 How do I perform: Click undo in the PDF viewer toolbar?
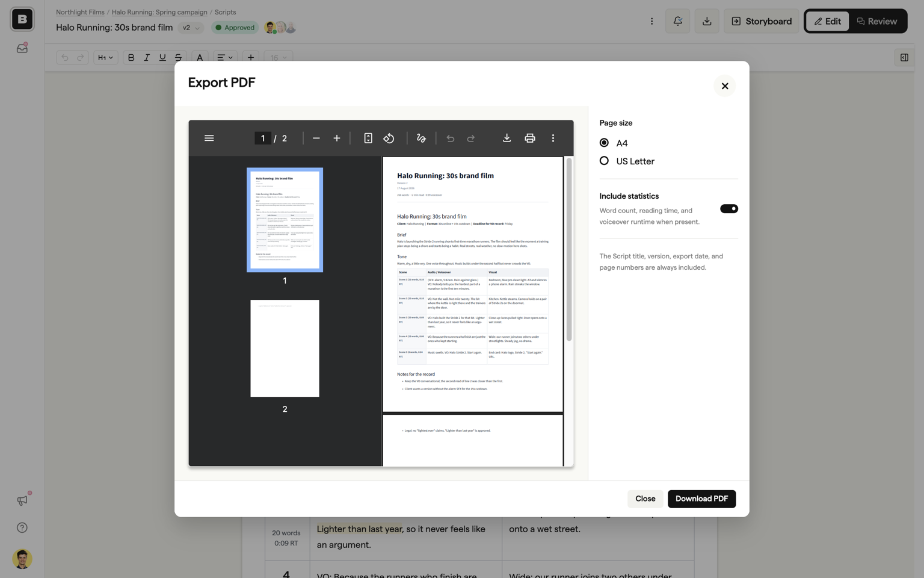(450, 138)
